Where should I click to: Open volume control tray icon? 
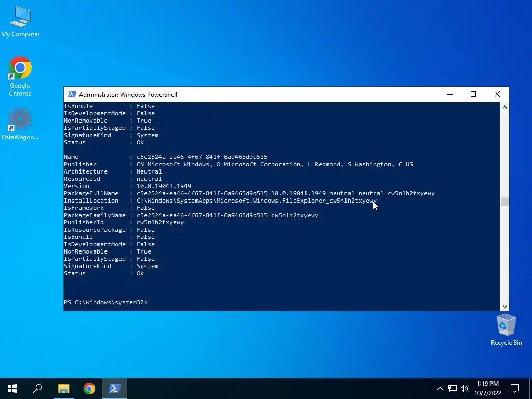click(x=464, y=389)
